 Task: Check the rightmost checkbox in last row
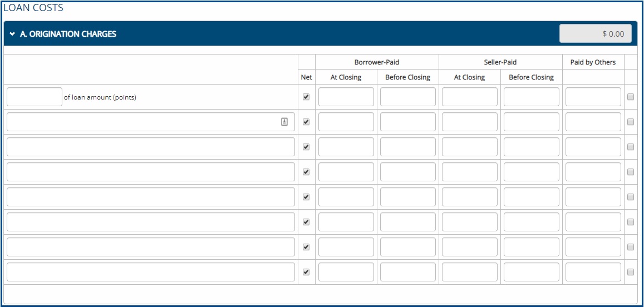tap(631, 272)
